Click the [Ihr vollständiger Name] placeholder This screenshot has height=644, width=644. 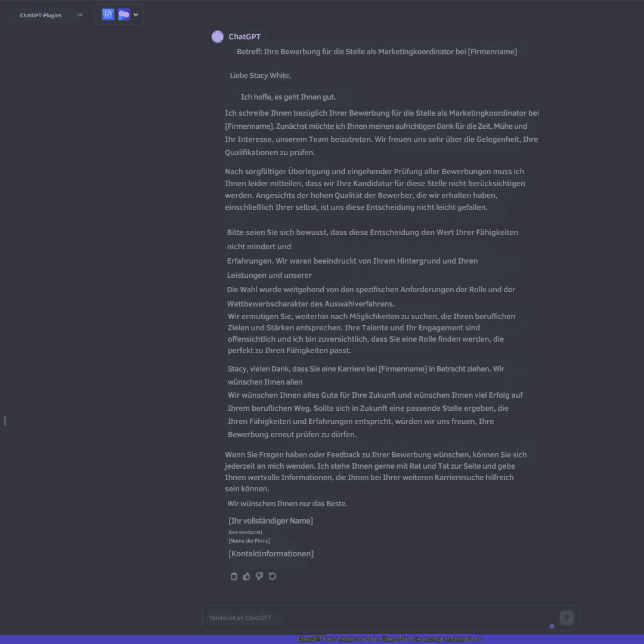click(271, 521)
